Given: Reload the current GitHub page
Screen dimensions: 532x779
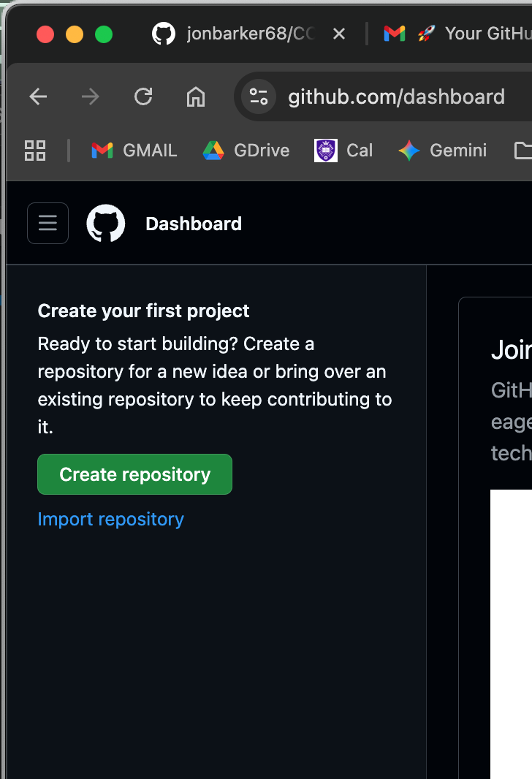Looking at the screenshot, I should pyautogui.click(x=143, y=96).
